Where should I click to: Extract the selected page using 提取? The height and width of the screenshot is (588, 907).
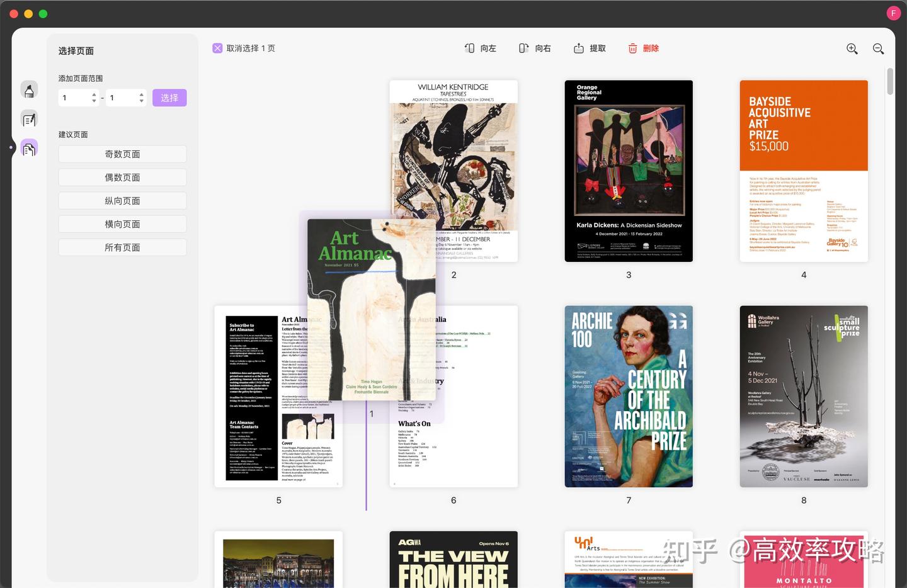coord(589,48)
